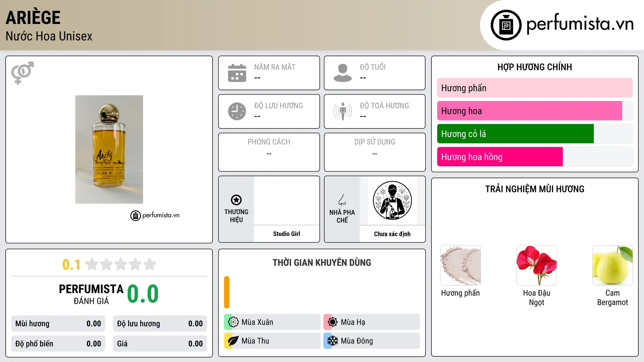Click the THƯƠNG HIỆU label
644x362 pixels.
click(x=236, y=216)
